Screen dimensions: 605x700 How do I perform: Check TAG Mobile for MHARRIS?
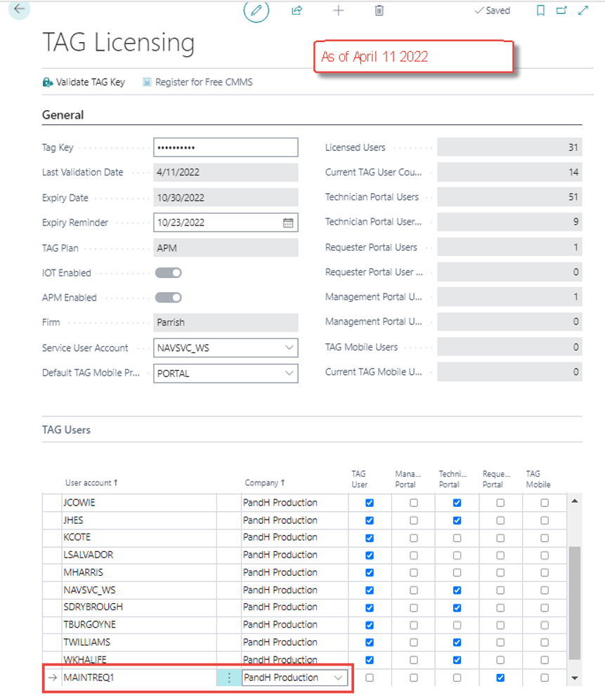(x=545, y=572)
